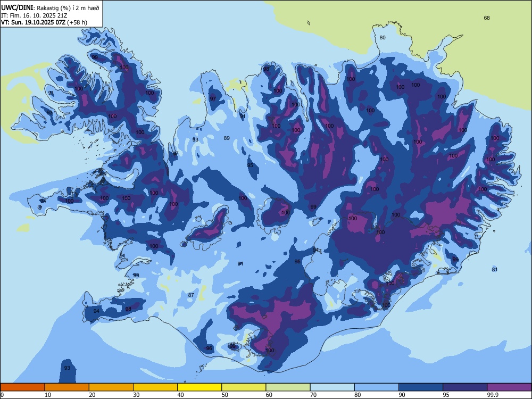Click the 'UWC/DINI: Rakastig (%) í 2 m hæð' title
The width and height of the screenshot is (532, 399).
[50, 7]
